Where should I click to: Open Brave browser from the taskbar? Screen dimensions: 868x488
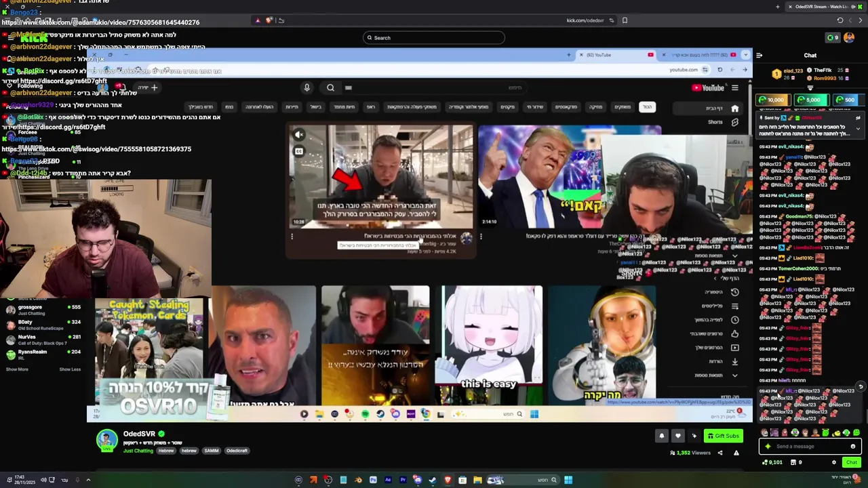448,480
